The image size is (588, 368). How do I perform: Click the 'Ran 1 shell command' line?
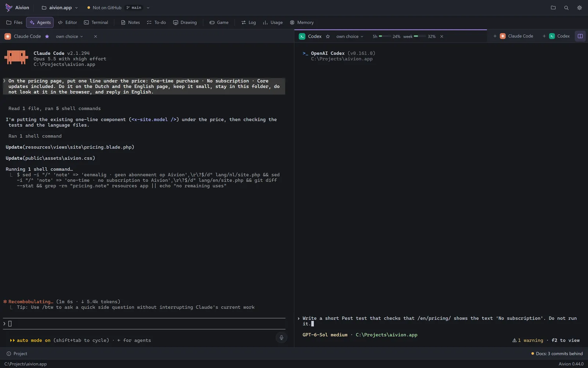pos(35,136)
